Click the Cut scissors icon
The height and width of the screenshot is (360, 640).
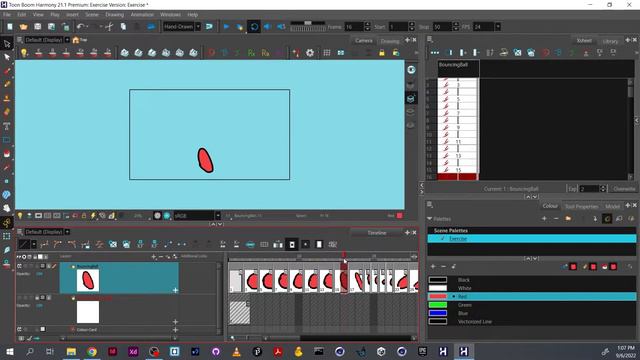coord(109,27)
